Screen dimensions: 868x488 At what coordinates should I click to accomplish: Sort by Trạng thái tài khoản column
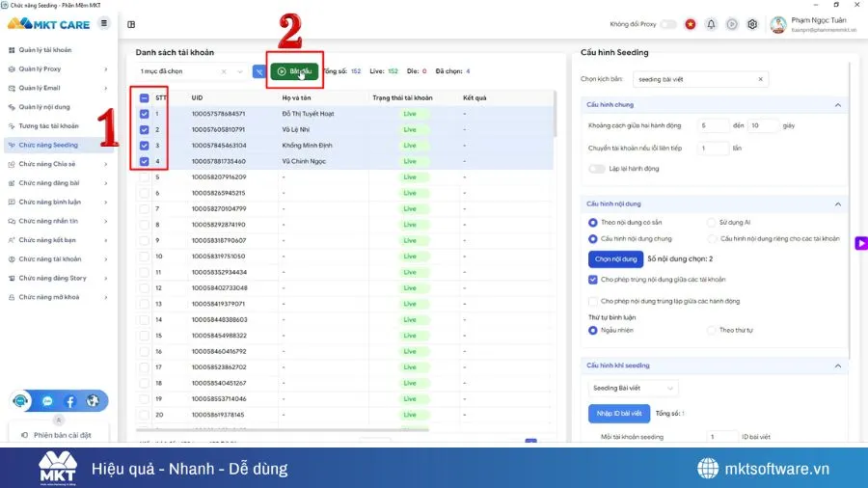coord(402,98)
